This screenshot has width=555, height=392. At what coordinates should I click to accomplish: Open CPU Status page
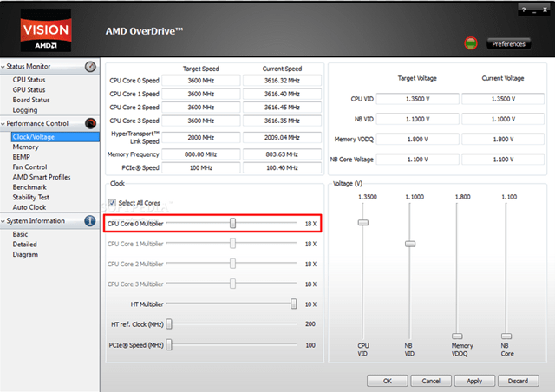coord(29,80)
